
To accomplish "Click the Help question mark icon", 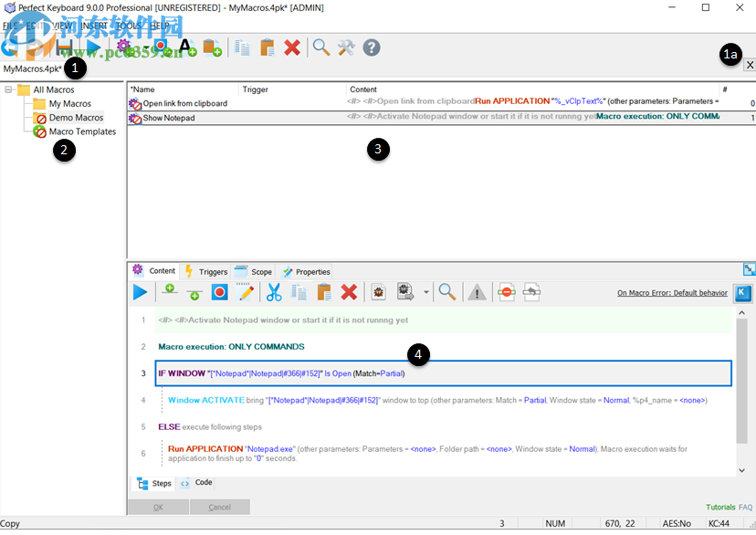I will tap(372, 47).
